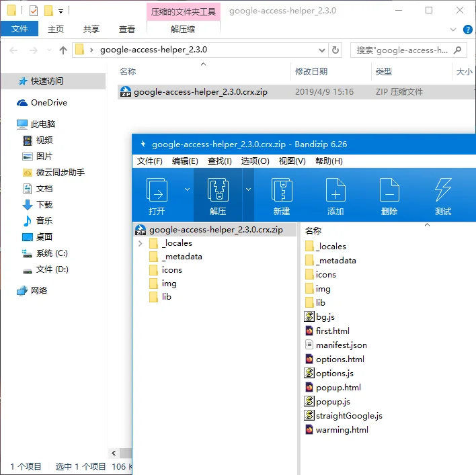Viewport: 476px width, 475px height.
Task: Open the 帮助(H) menu in Bandizip
Action: 329,161
